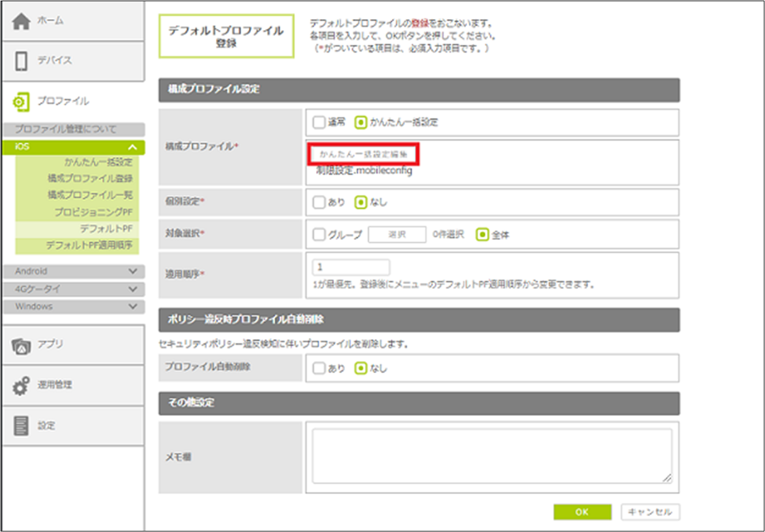Choose グループ for 対象選択
Image resolution: width=765 pixels, height=532 pixels.
pos(318,234)
